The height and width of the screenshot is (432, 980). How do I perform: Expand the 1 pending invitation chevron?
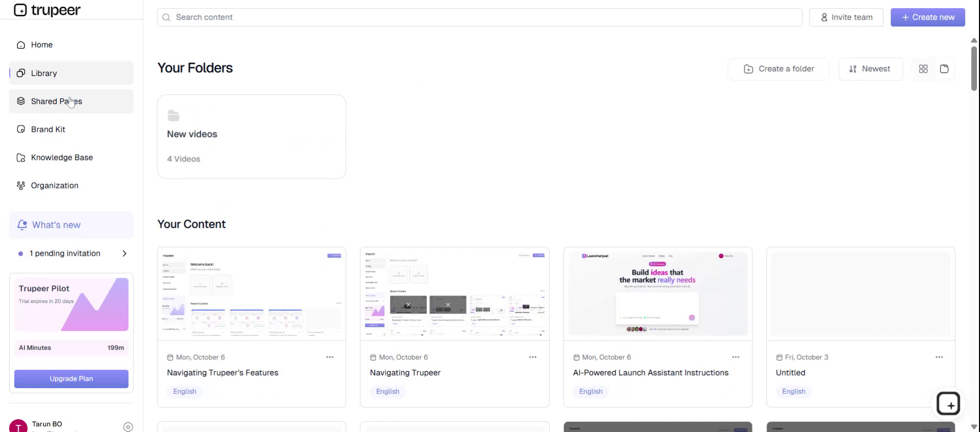pos(125,253)
